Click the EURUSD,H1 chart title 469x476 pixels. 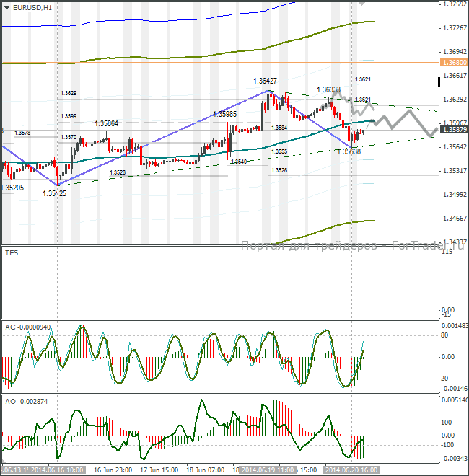pos(32,7)
